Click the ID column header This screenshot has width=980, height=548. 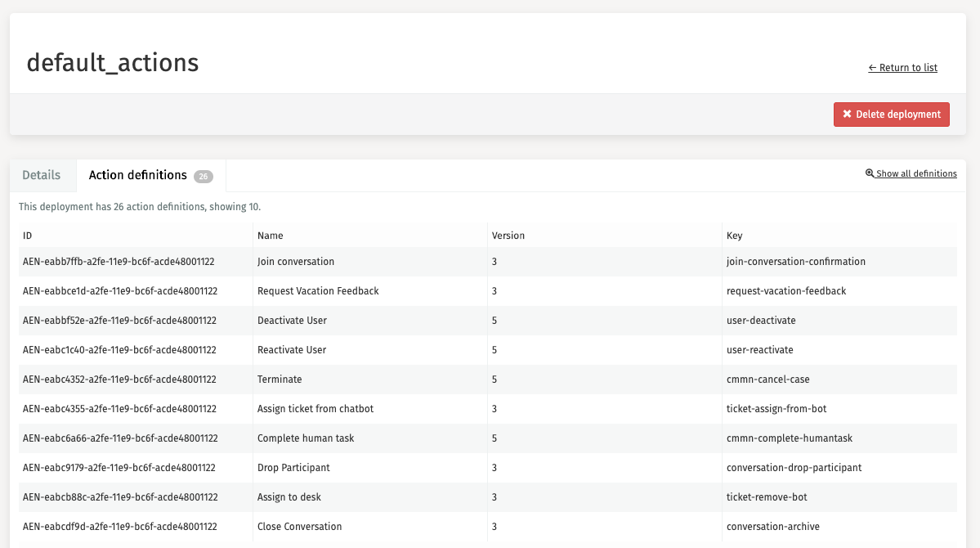tap(28, 236)
